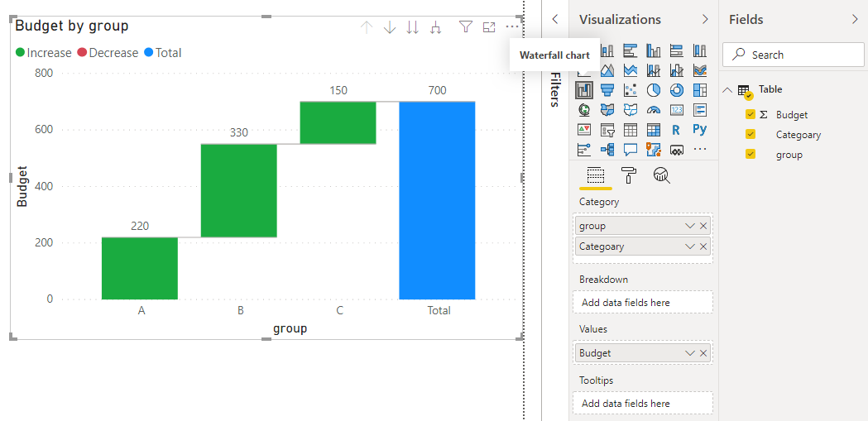Switch to the Format paint roller tab

coord(630,176)
